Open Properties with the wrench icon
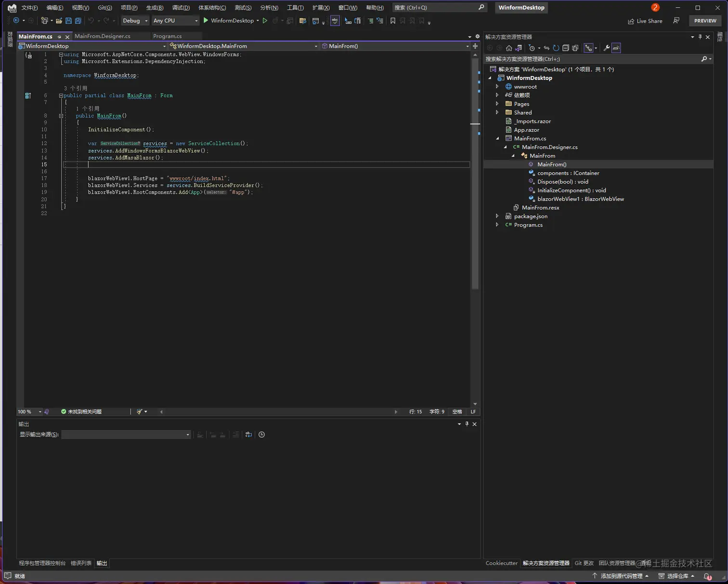Image resolution: width=728 pixels, height=584 pixels. click(x=607, y=48)
